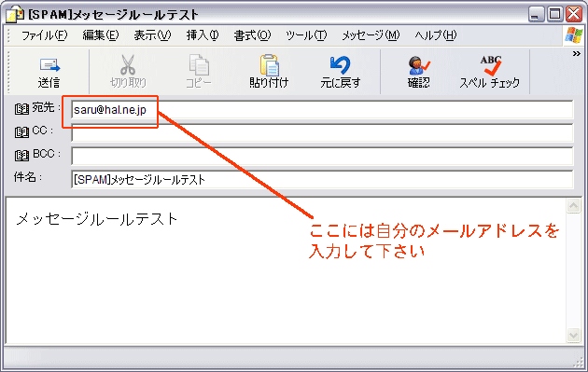588x372 pixels.
Task: Click the message body scrollbar up arrow
Action: (573, 206)
